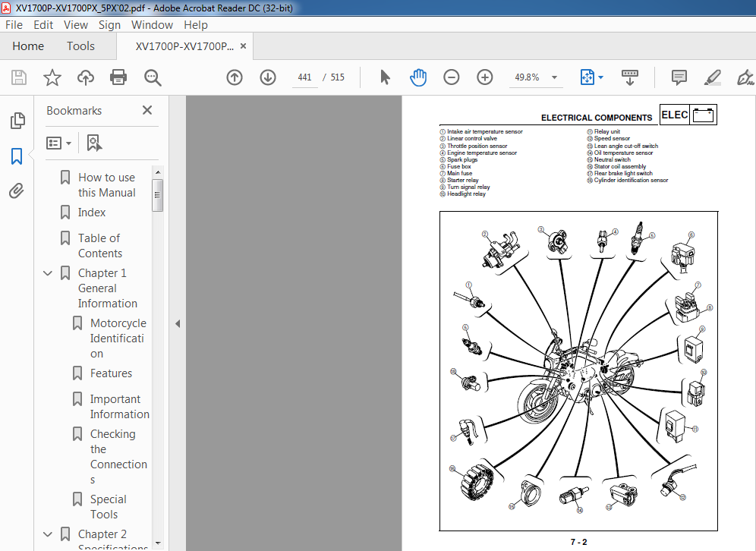Open bookmarks options list menu
756x551 pixels.
(x=58, y=143)
